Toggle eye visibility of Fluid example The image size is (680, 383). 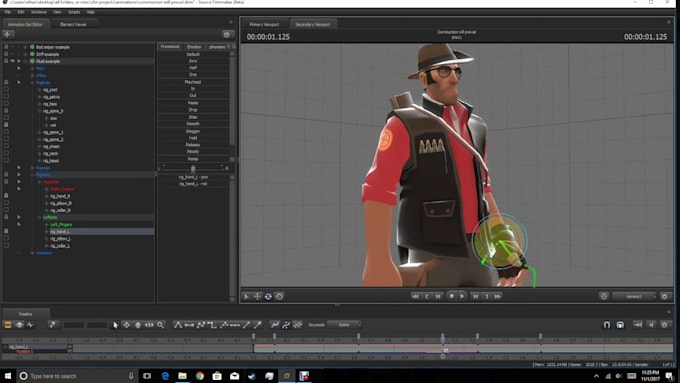pyautogui.click(x=13, y=61)
